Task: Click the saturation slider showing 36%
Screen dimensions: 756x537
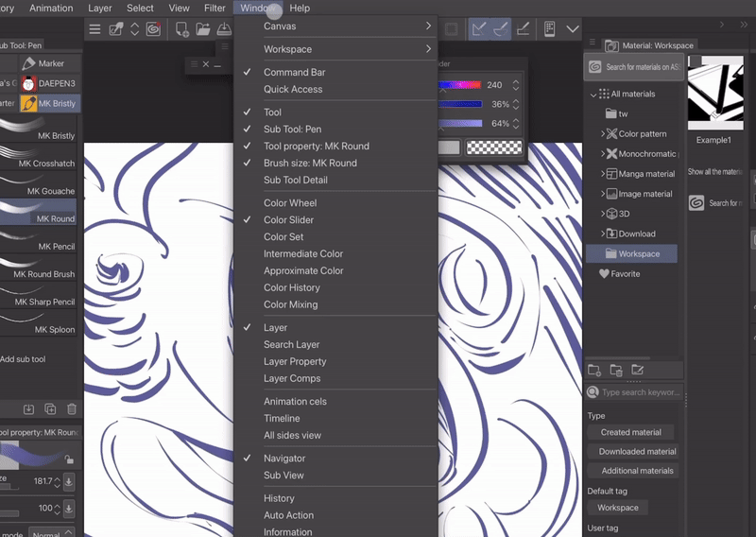Action: click(x=459, y=104)
